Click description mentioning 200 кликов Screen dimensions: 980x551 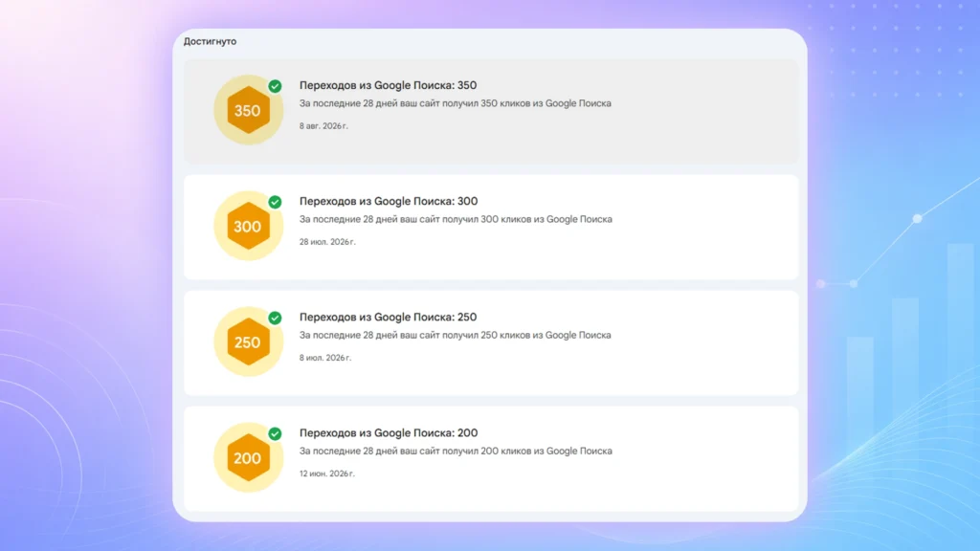point(456,452)
